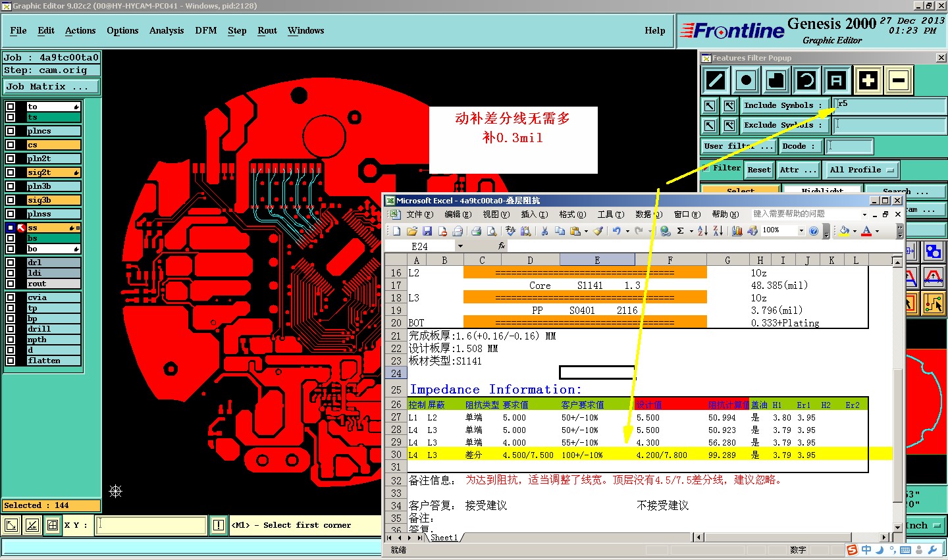Click the Excel Fill Color paint bucket
Image resolution: width=948 pixels, height=560 pixels.
coord(844,231)
